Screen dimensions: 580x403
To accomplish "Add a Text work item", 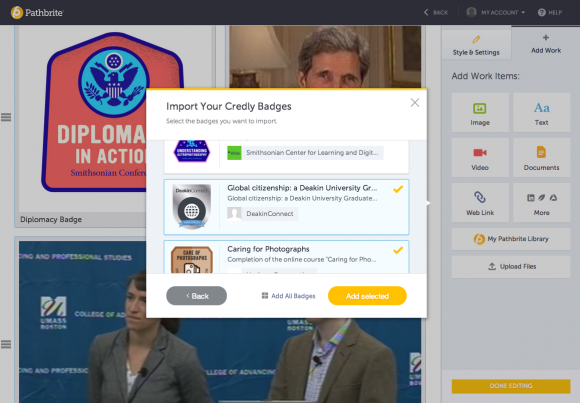I will (x=542, y=113).
